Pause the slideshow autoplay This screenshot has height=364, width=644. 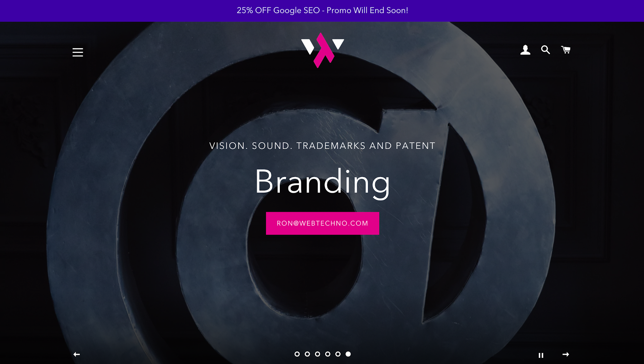541,355
